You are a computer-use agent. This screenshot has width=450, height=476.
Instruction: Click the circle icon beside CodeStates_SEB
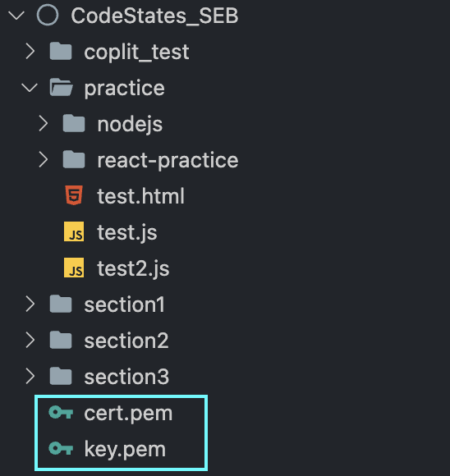coord(48,15)
